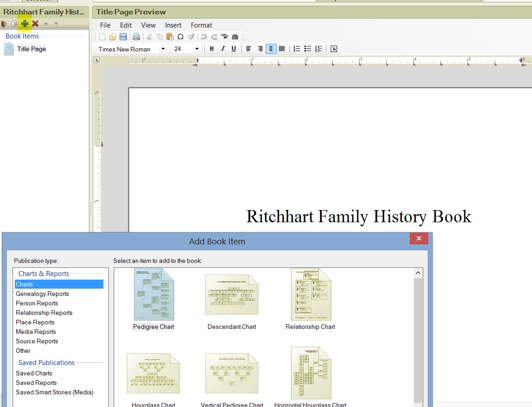Select Source Reports publication type
Image resolution: width=532 pixels, height=407 pixels.
point(37,342)
